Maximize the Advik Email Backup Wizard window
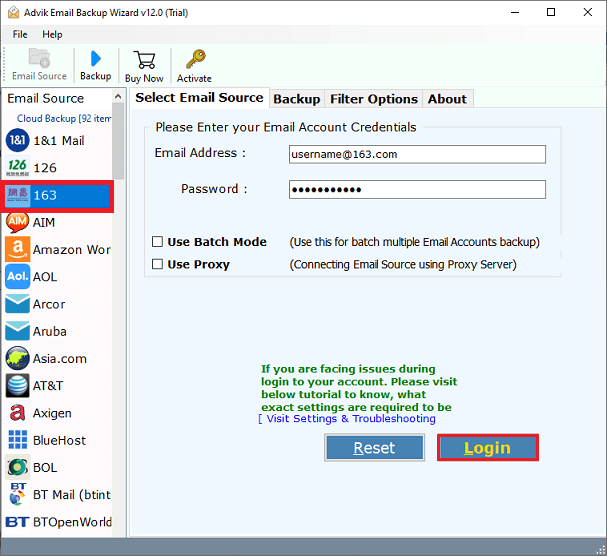Viewport: 607px width, 556px height. 551,12
